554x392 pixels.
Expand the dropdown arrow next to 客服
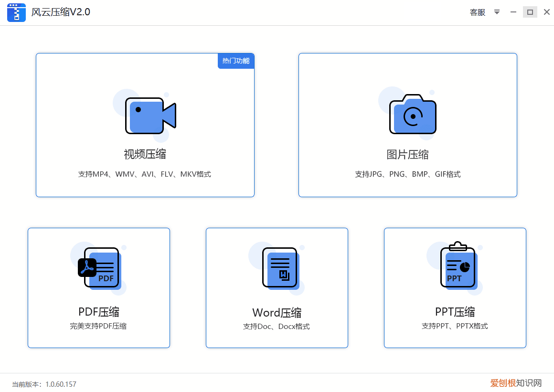[497, 12]
